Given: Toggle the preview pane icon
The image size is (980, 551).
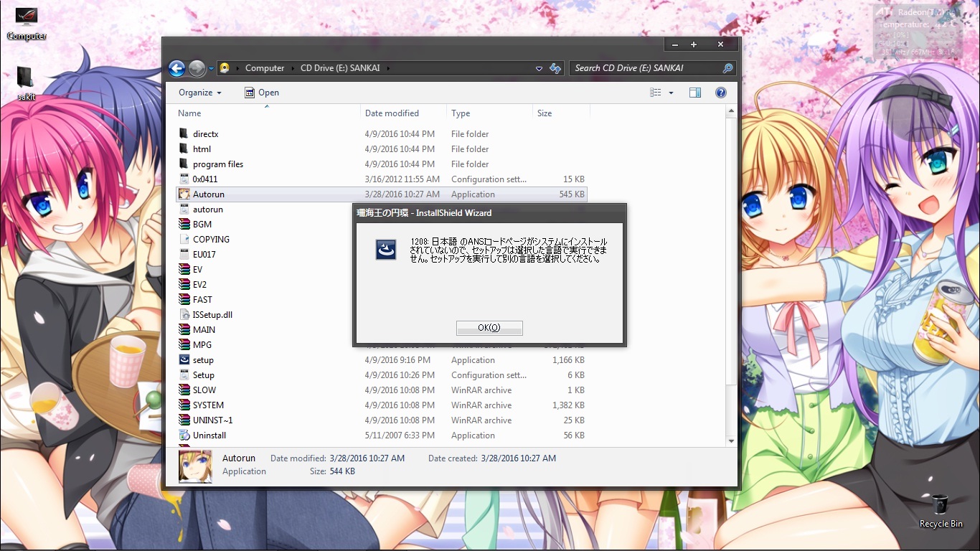Looking at the screenshot, I should [x=694, y=93].
